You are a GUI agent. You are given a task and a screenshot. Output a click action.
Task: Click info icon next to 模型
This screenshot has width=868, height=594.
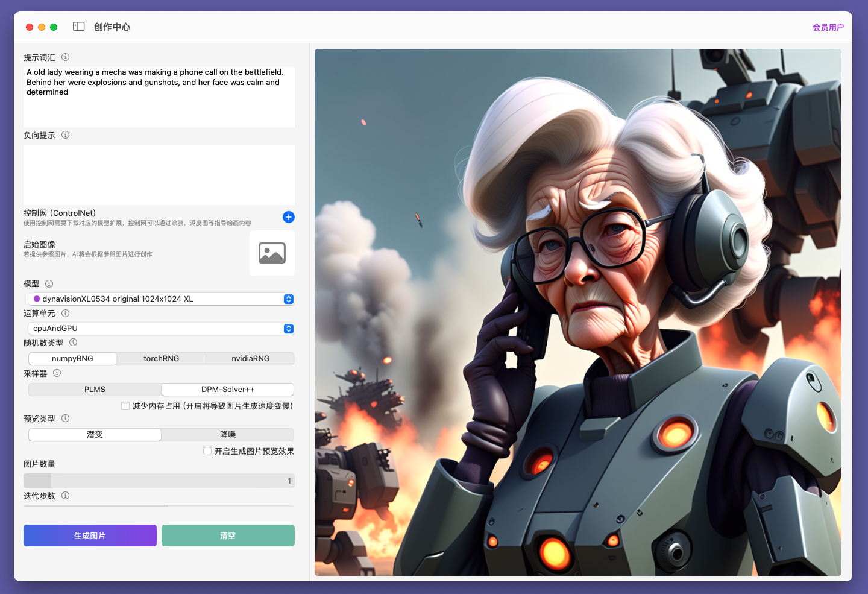pos(49,283)
